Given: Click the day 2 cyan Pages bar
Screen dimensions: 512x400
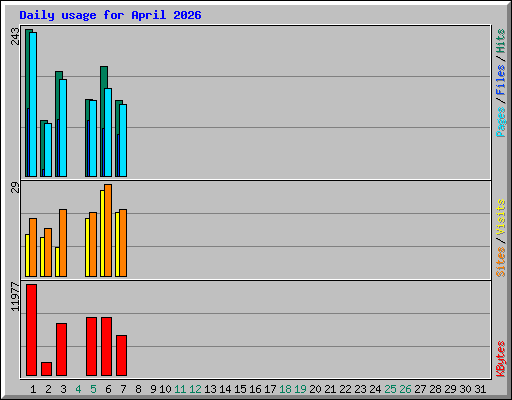Looking at the screenshot, I should point(48,150).
